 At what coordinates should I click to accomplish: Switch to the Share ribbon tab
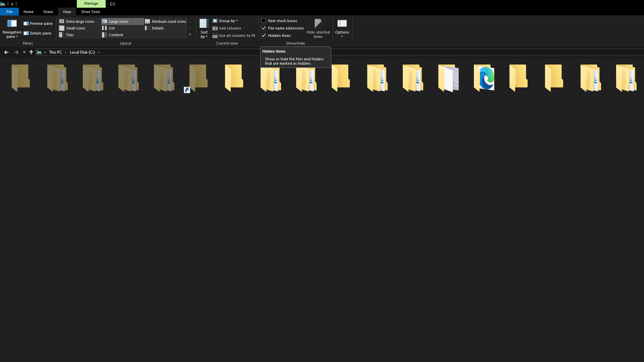(x=48, y=12)
